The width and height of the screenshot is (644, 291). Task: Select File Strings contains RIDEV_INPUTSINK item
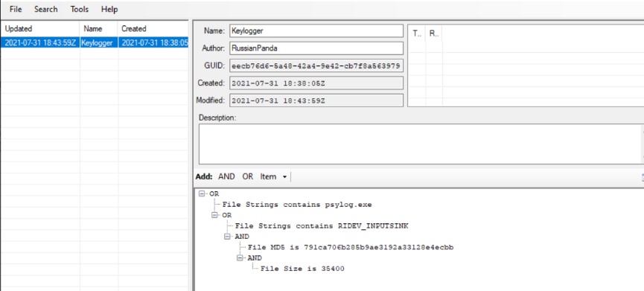pyautogui.click(x=322, y=226)
